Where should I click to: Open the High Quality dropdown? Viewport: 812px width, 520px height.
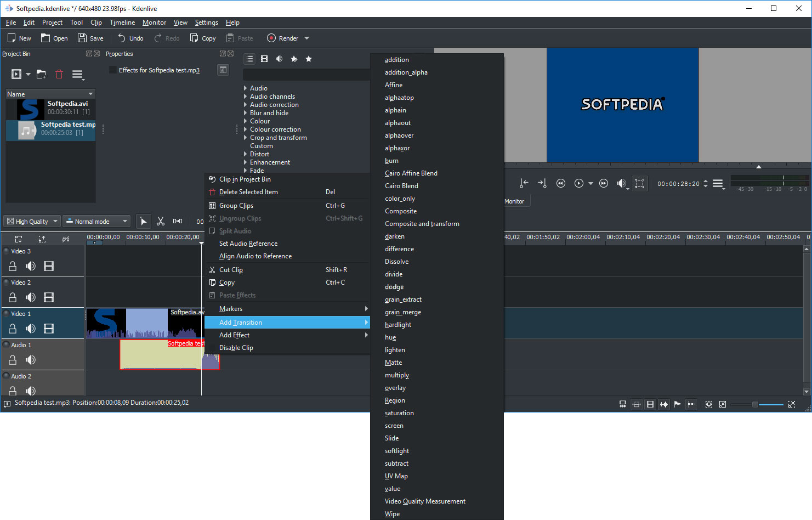(32, 221)
